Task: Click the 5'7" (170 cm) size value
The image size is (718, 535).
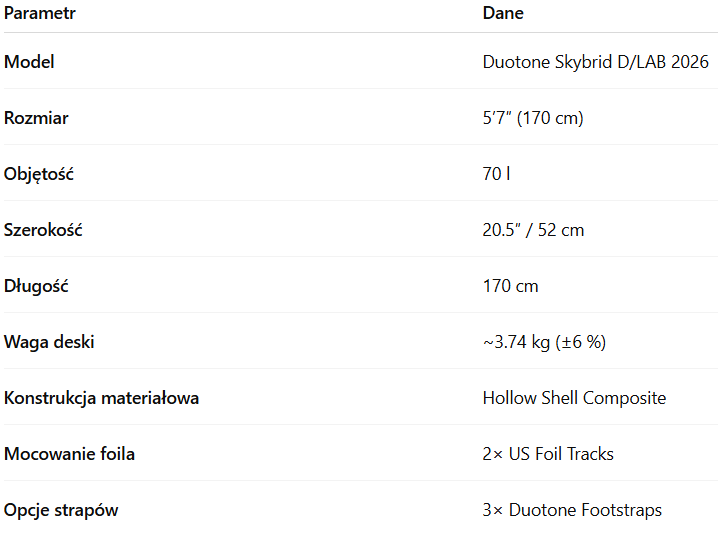Action: pos(532,118)
